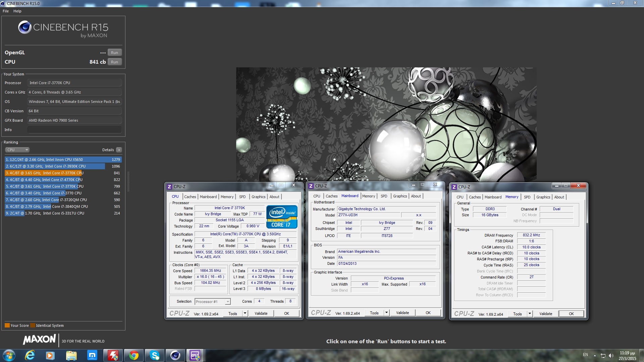Open Windows Media Player from taskbar
The width and height of the screenshot is (644, 362).
click(x=50, y=355)
